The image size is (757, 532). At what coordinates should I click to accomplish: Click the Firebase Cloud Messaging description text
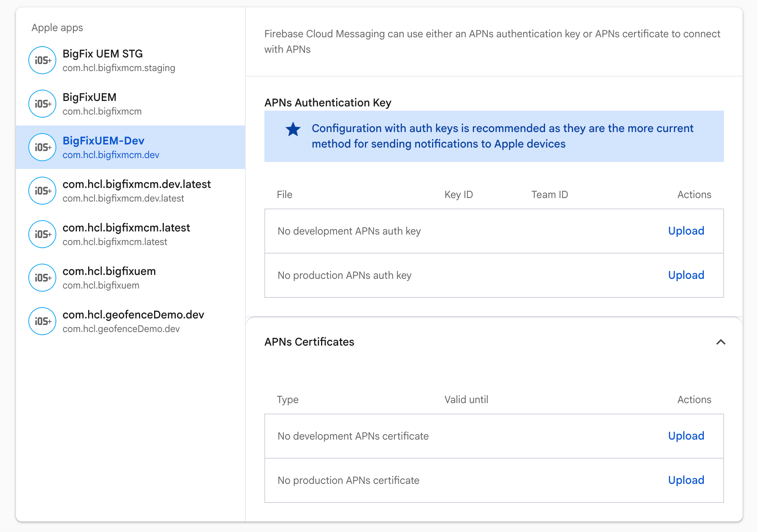(492, 42)
